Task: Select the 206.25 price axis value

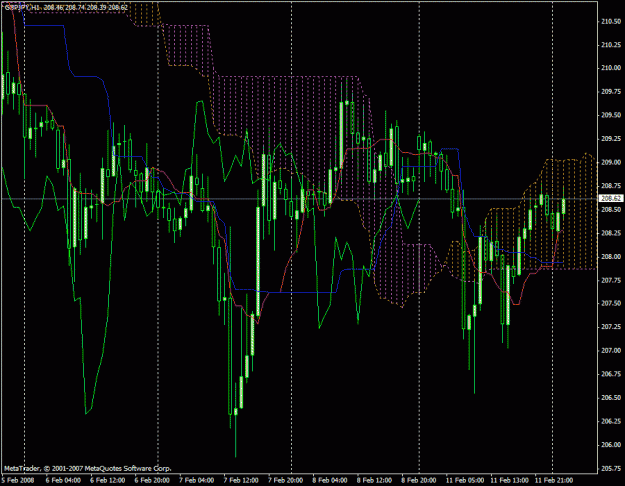Action: pos(610,421)
